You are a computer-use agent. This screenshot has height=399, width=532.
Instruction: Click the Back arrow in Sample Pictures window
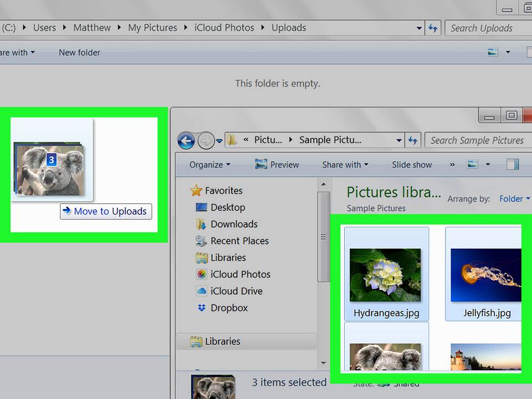coord(186,140)
